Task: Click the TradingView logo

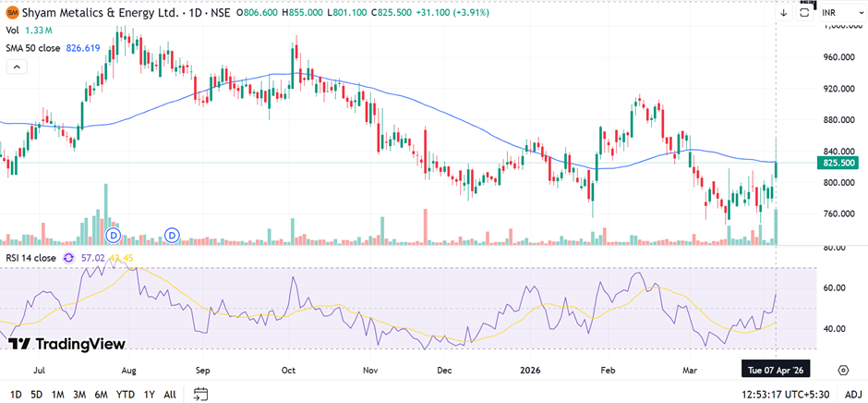Action: 66,344
